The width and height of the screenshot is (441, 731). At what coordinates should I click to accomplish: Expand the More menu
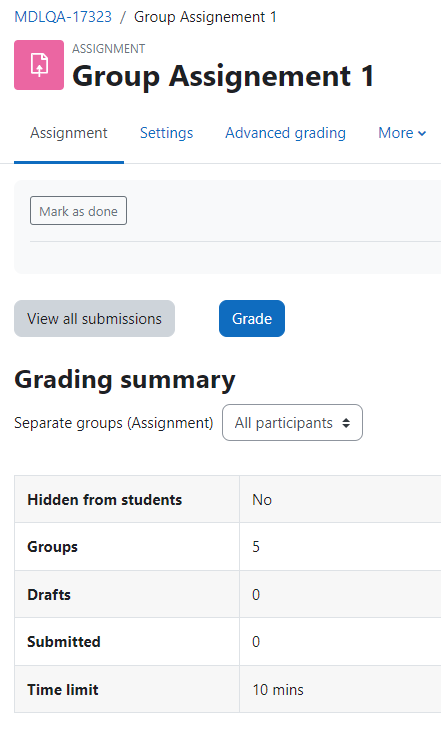tap(402, 133)
